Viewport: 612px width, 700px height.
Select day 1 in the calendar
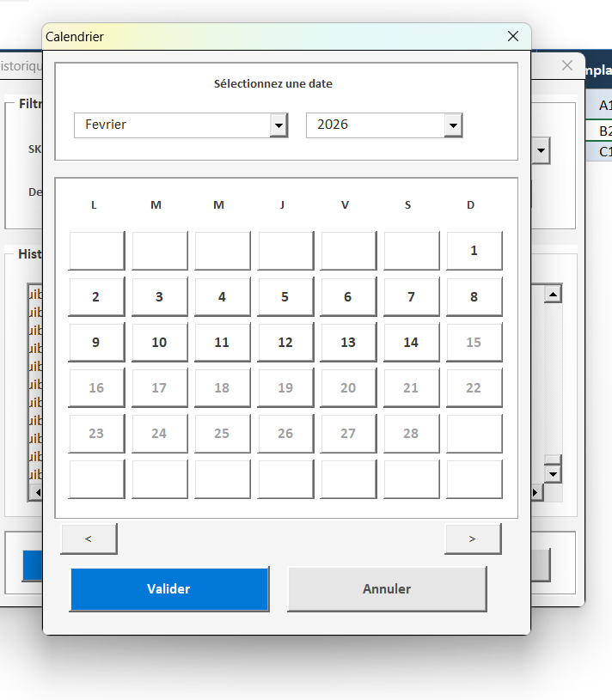[x=474, y=251]
